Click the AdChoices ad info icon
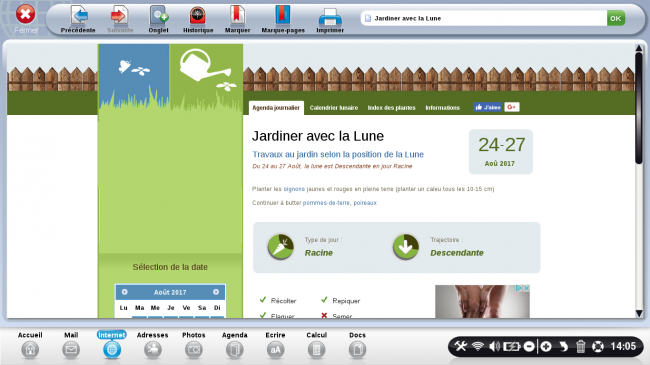Screen dimensions: 650x365 [519, 288]
